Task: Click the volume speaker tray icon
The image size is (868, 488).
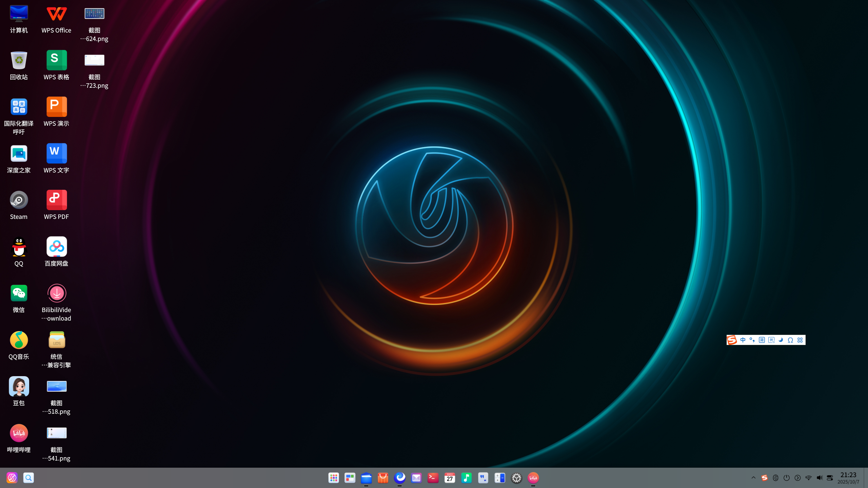Action: (819, 478)
